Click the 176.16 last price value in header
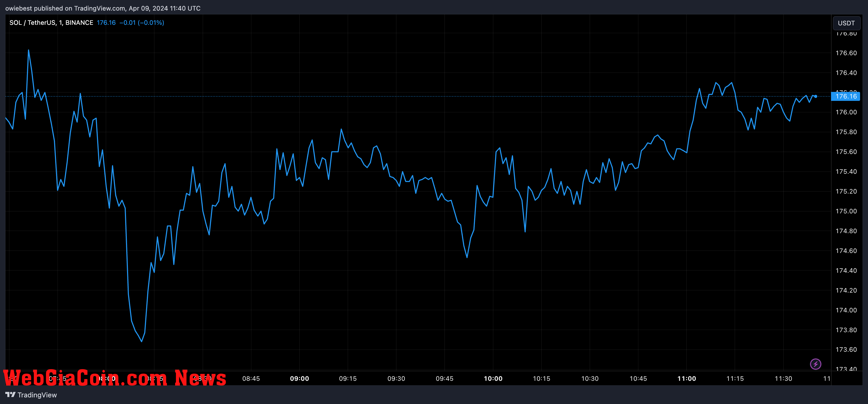 (106, 22)
